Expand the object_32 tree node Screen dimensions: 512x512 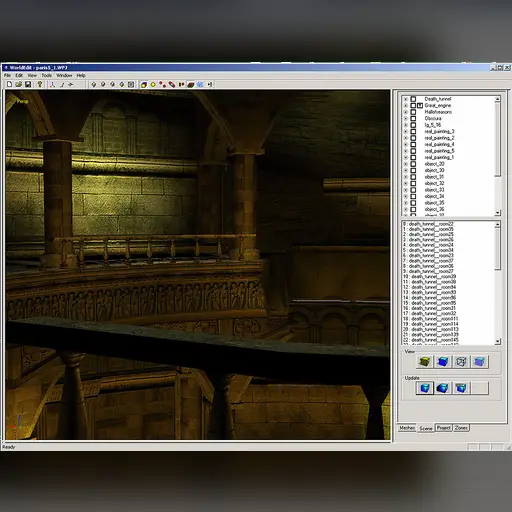pyautogui.click(x=406, y=183)
